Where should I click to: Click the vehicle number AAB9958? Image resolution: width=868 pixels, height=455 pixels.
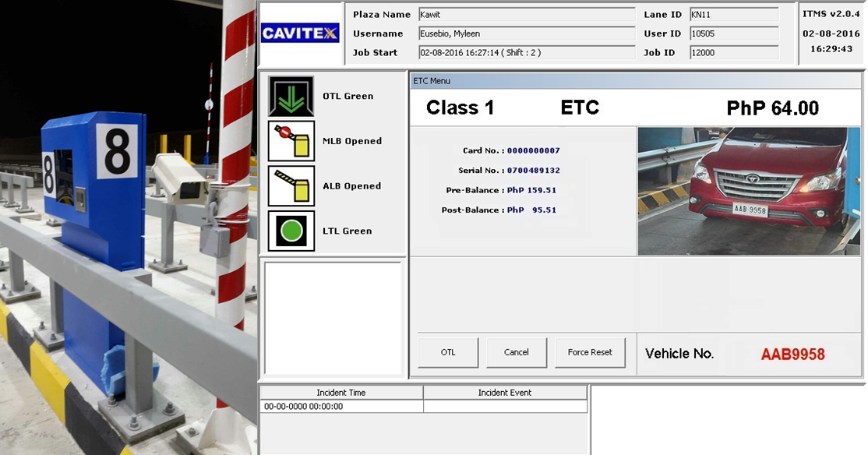click(792, 354)
